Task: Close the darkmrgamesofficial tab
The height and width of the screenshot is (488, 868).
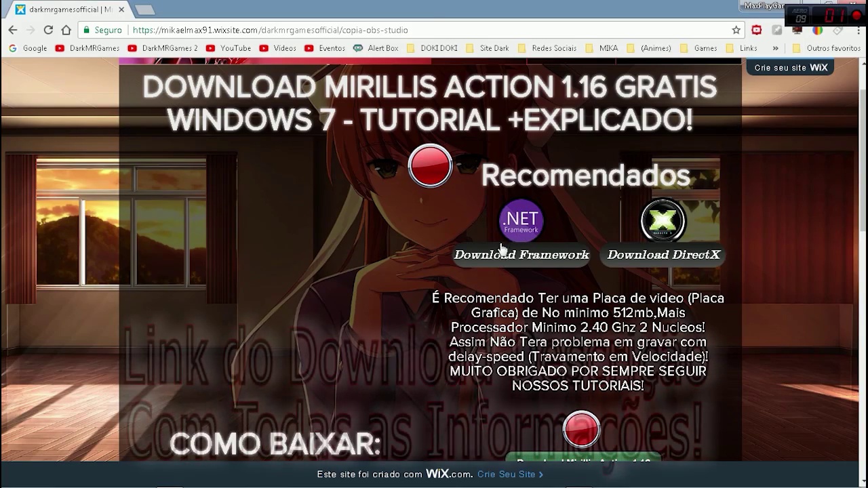Action: [121, 9]
